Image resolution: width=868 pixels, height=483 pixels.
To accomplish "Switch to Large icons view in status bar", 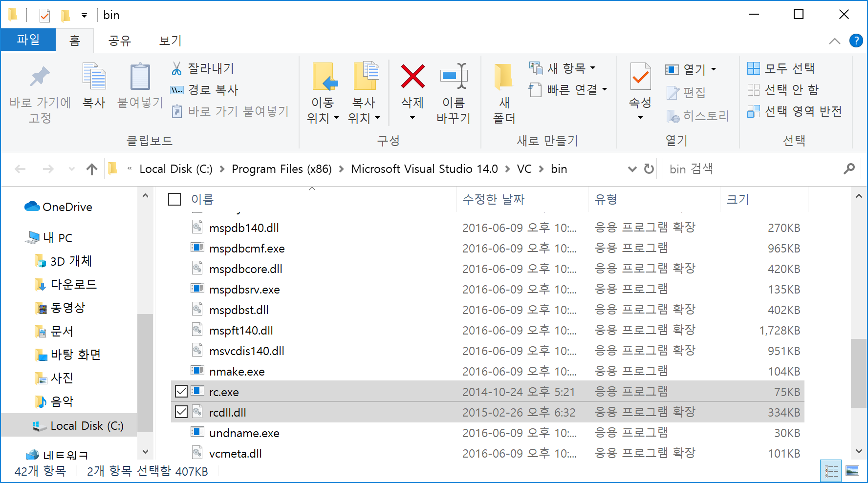I will coord(852,471).
